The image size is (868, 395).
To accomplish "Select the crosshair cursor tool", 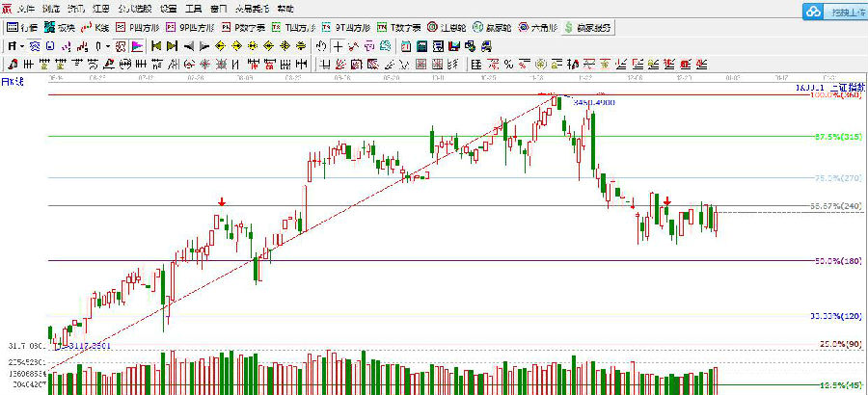I will [339, 45].
